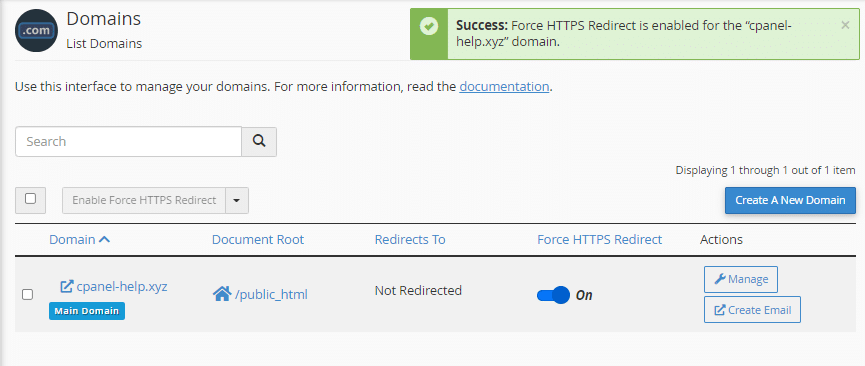This screenshot has width=865, height=366.
Task: Sort by the Redirects To column
Action: pos(410,240)
